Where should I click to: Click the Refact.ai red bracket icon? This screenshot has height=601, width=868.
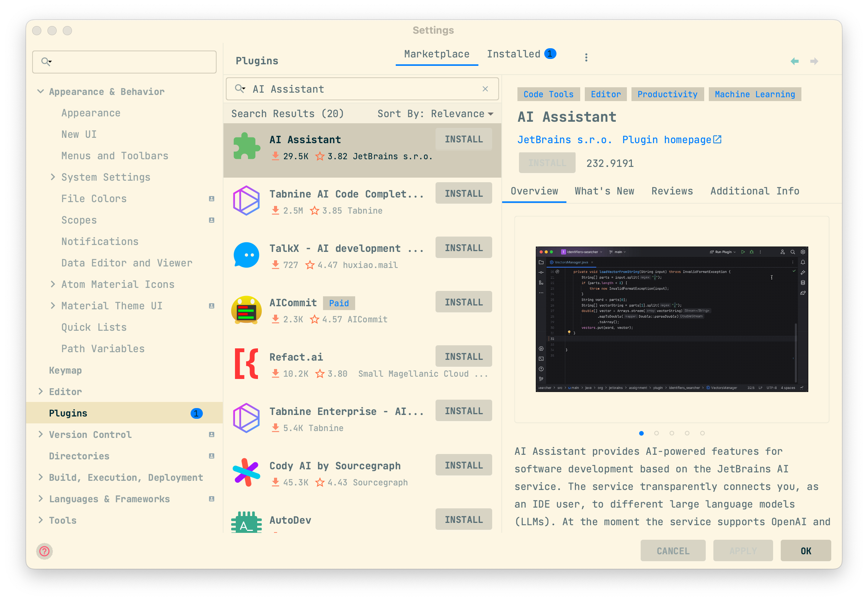click(246, 364)
